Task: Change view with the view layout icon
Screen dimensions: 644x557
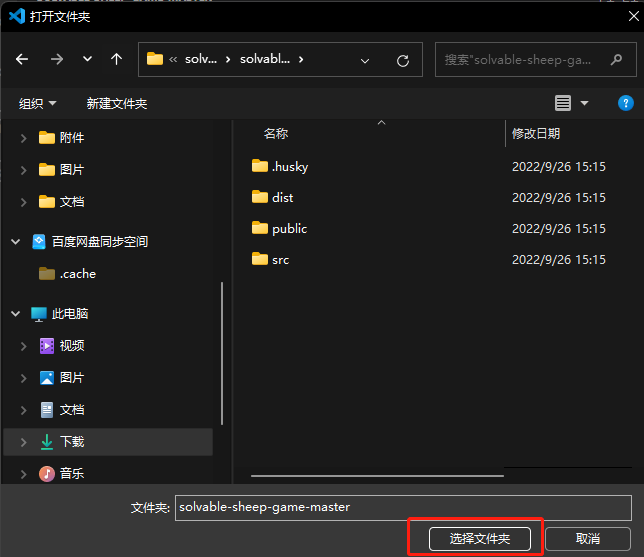Action: (x=563, y=103)
